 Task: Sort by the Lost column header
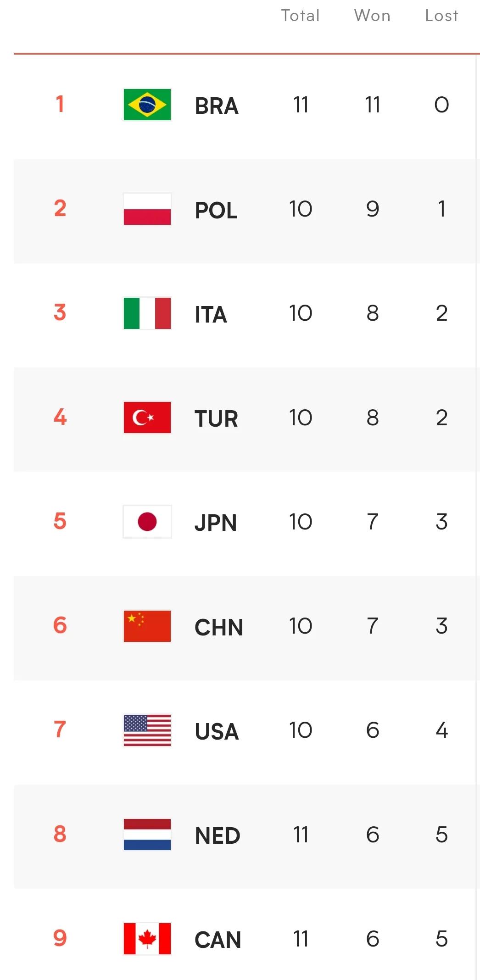441,16
